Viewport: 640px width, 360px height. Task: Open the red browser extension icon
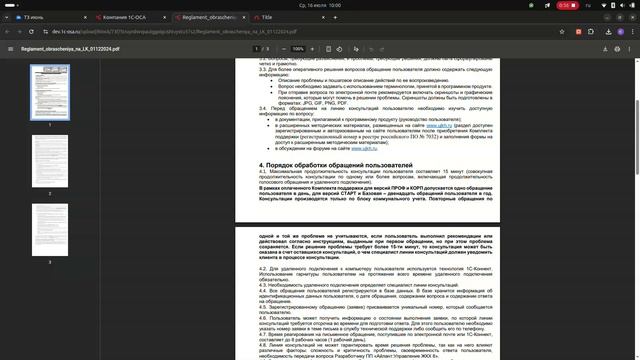click(x=578, y=31)
